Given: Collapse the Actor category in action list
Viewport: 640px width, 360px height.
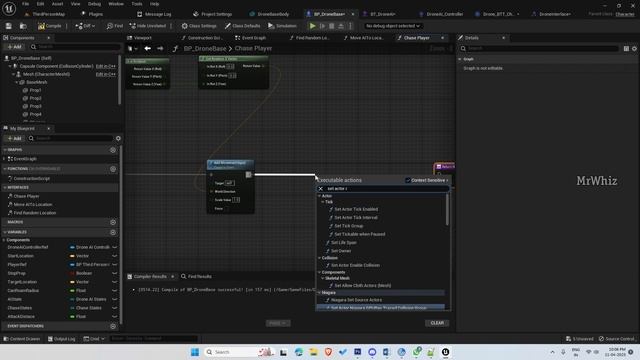Looking at the screenshot, I should click(320, 196).
